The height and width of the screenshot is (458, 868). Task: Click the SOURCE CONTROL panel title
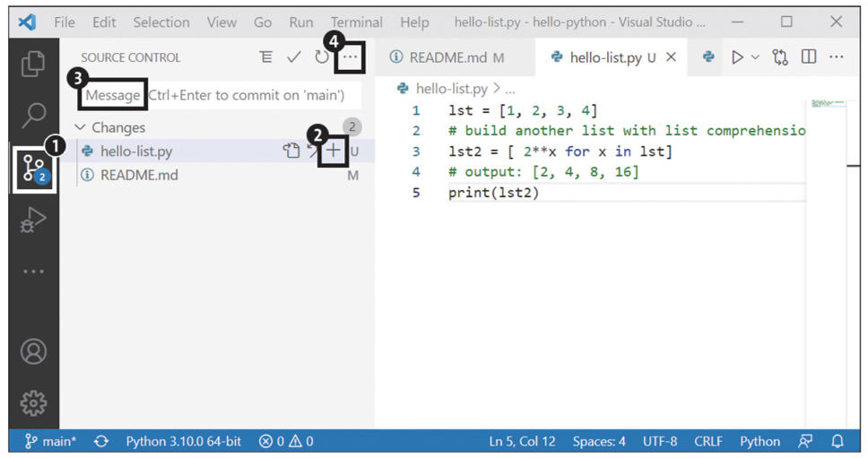coord(131,57)
